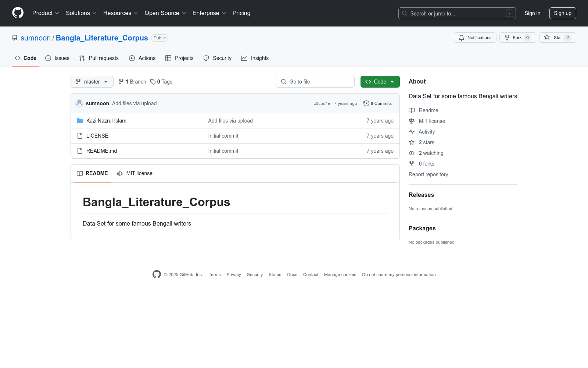Open the Actions tab

[x=142, y=58]
